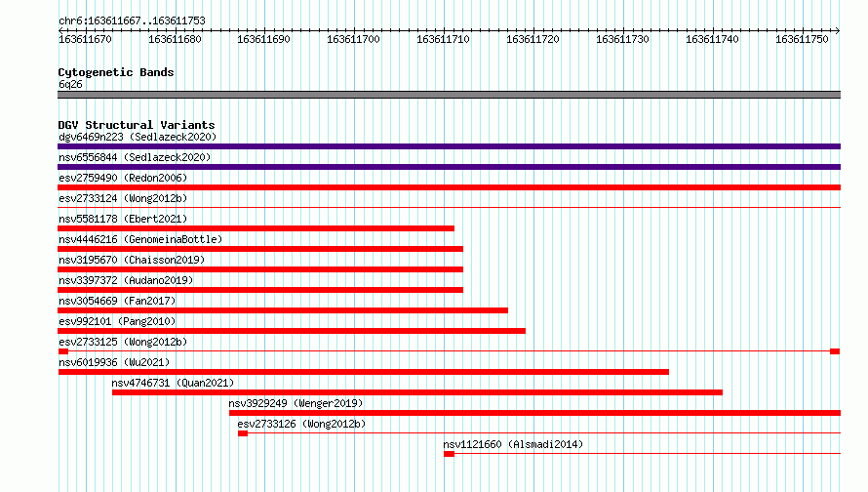
Task: Open variant nsv4446216 (GenomeinaBottle) label
Action: pyautogui.click(x=140, y=239)
